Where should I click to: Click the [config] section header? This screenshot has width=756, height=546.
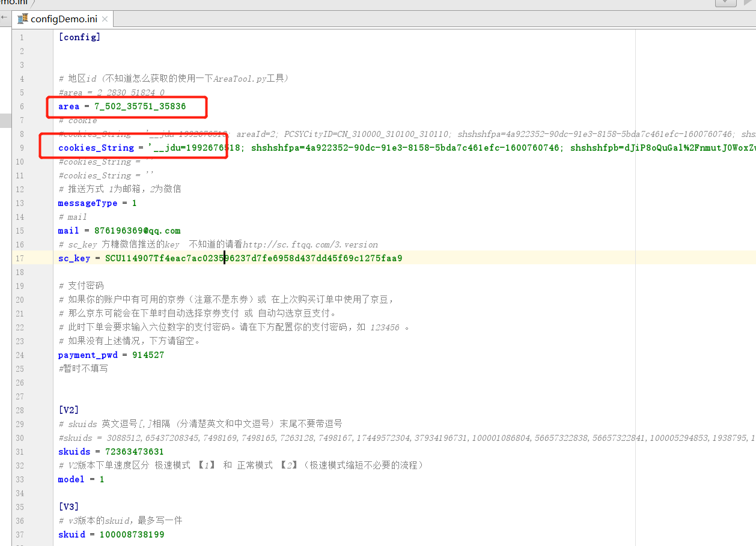tap(79, 37)
